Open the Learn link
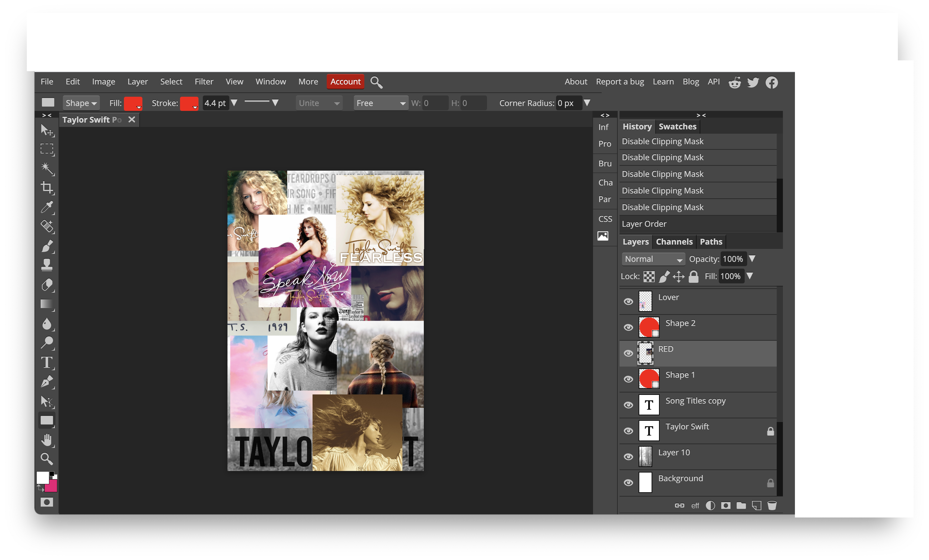The image size is (929, 560). (x=663, y=82)
